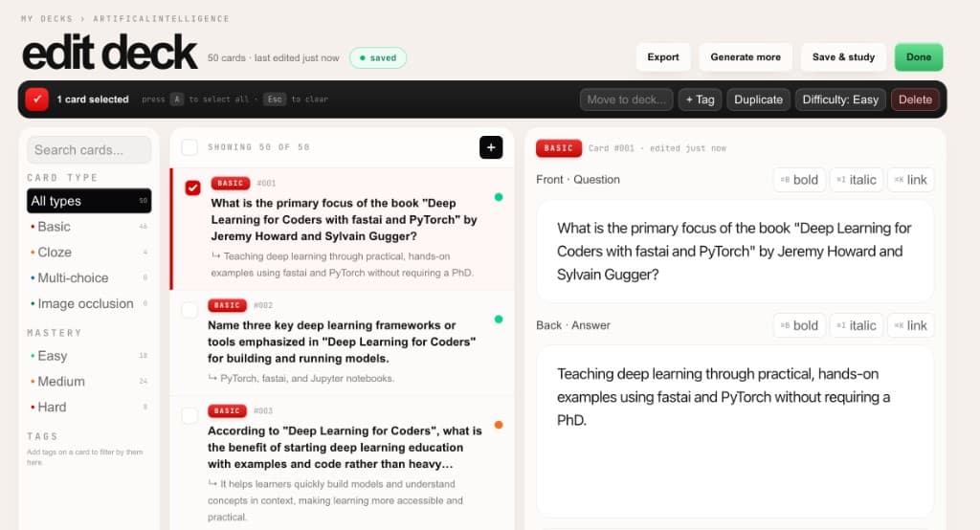Viewport: 980px width, 530px height.
Task: Filter by Medium mastery
Action: (x=89, y=382)
